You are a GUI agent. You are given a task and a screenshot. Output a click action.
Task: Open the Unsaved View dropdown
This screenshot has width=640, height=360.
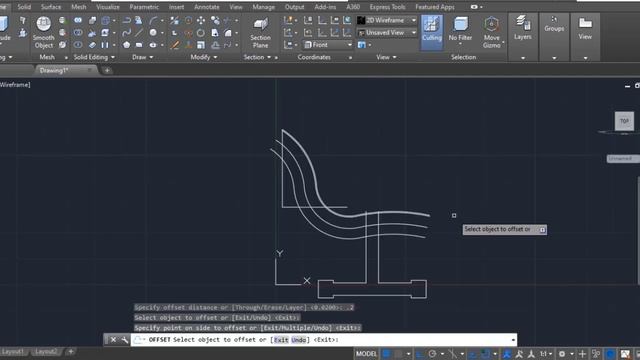pos(387,32)
